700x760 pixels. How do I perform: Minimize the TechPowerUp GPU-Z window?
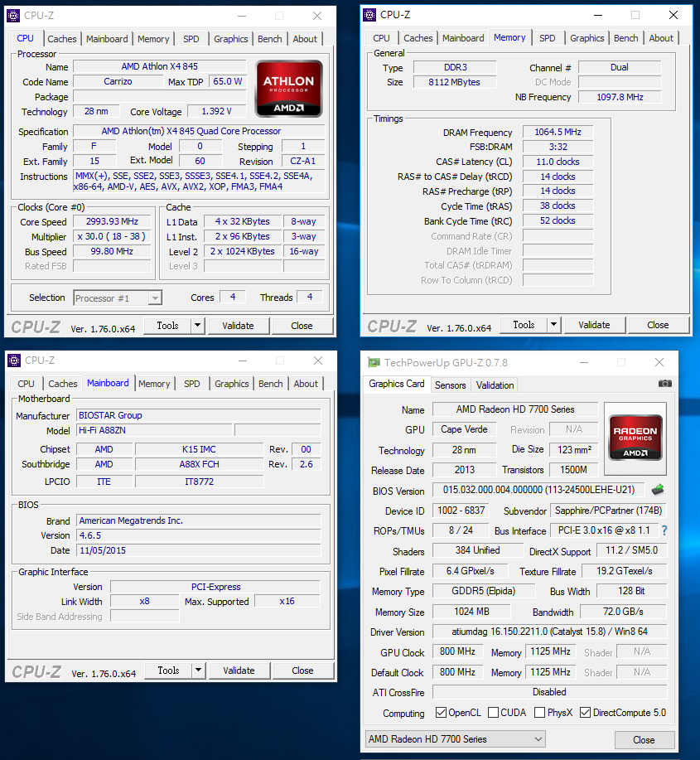(584, 362)
